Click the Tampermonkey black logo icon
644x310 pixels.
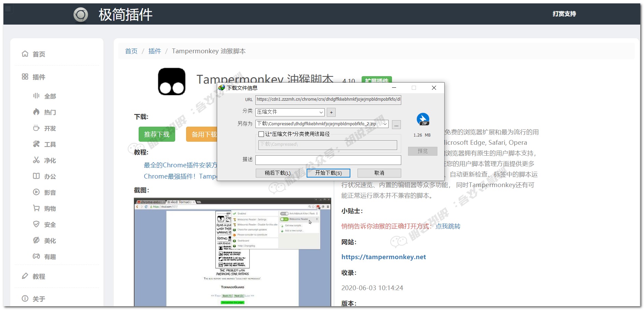tap(172, 82)
